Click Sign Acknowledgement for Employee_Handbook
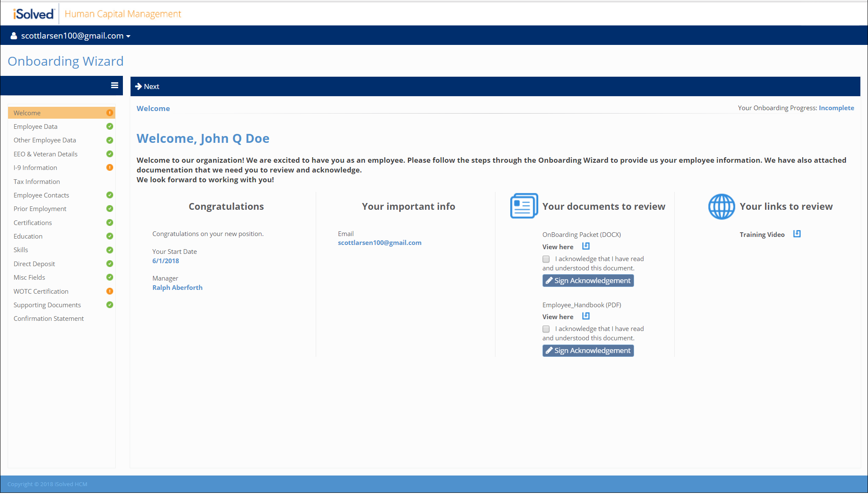This screenshot has height=495, width=868. (x=588, y=350)
